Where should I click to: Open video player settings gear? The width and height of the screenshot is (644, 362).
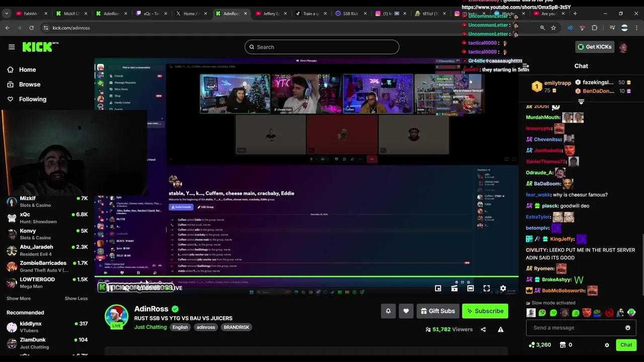503,288
